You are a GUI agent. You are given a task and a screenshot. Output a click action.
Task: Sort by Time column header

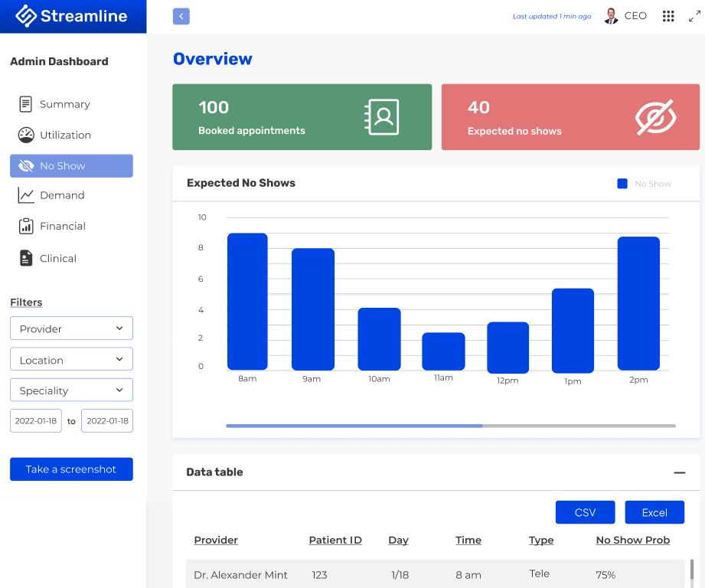pos(468,540)
